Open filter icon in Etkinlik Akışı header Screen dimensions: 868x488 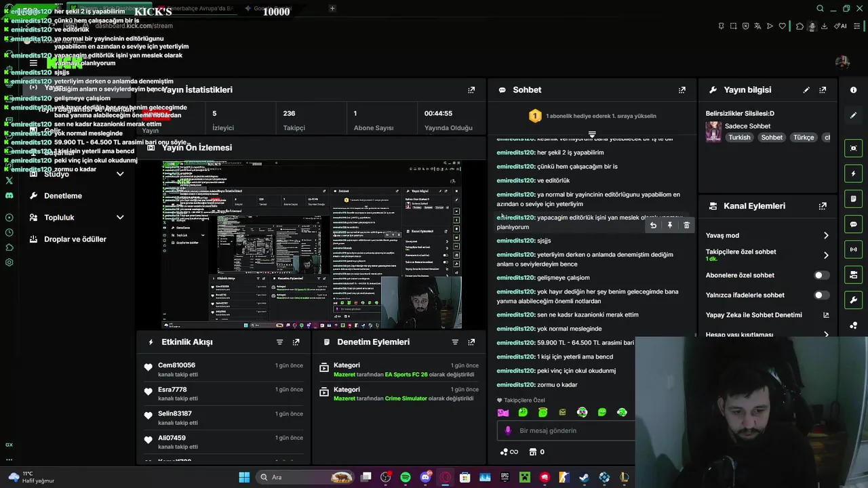click(x=279, y=342)
